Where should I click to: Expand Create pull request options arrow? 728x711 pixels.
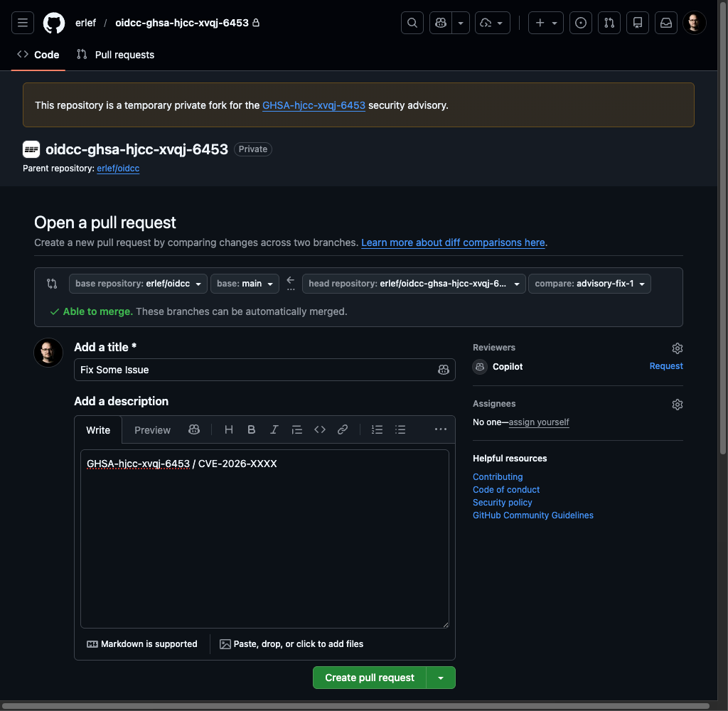(x=441, y=678)
